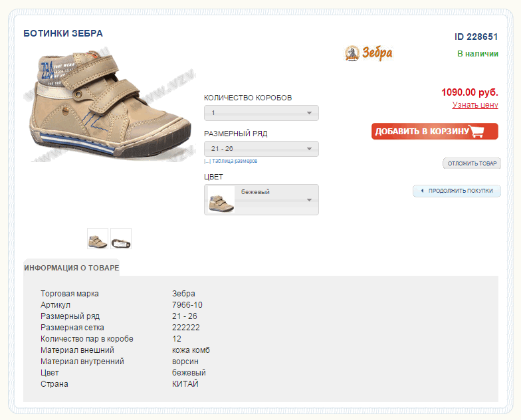Click the Ботинки Зебра product title

click(x=63, y=33)
